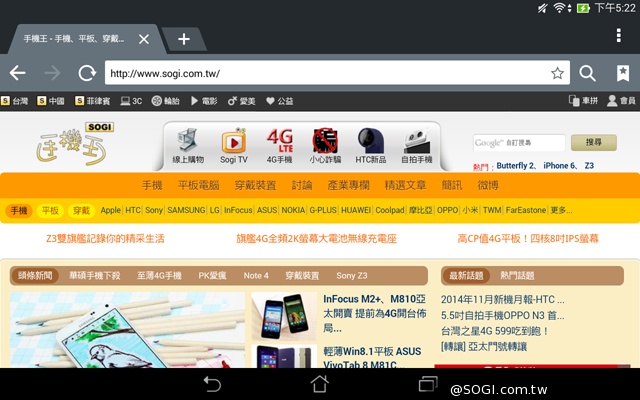Open the 小心詐騙 warning icon
The image size is (640, 400).
[325, 146]
